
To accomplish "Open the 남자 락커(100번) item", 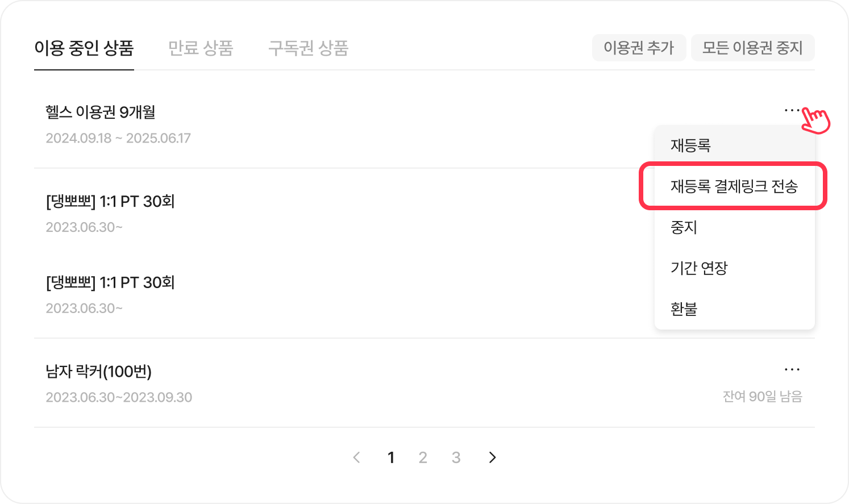I will coord(99,372).
